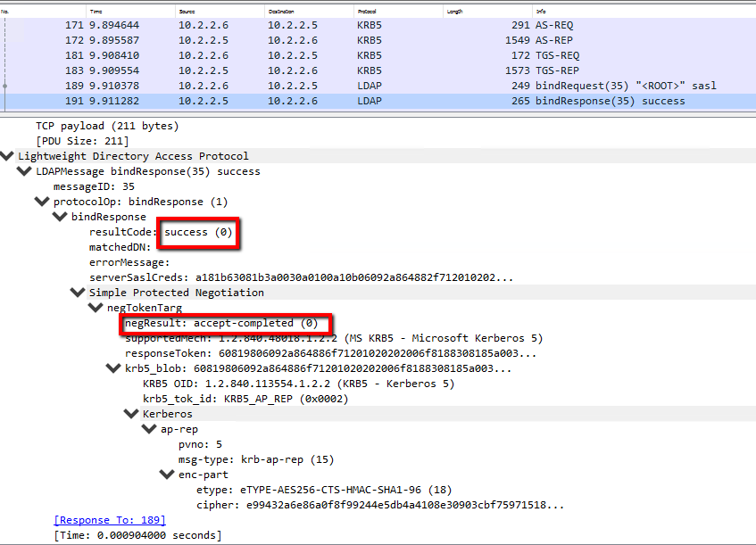Collapse the Simple Protected Negotiation node
This screenshot has width=756, height=545.
tap(77, 293)
